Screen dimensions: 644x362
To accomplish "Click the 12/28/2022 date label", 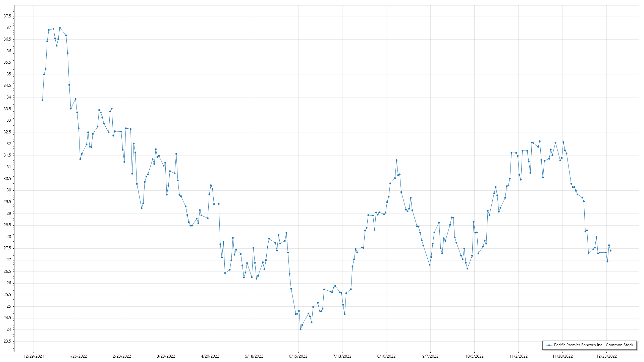I will [606, 356].
